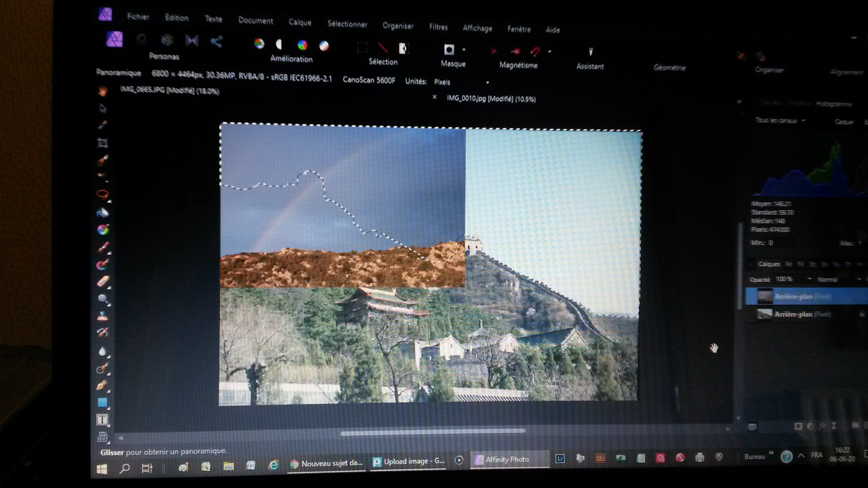Open Upload image taskbar window
The height and width of the screenshot is (488, 868).
pyautogui.click(x=409, y=462)
